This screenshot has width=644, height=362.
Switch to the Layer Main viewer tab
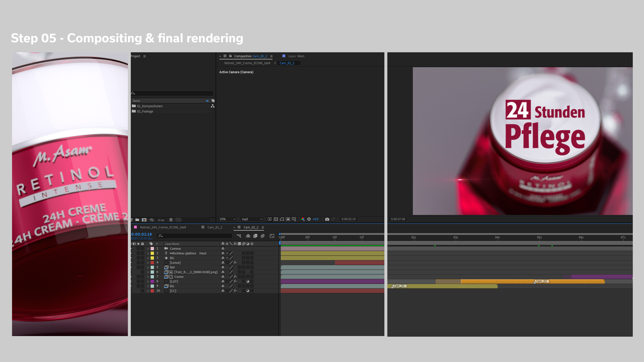point(296,56)
